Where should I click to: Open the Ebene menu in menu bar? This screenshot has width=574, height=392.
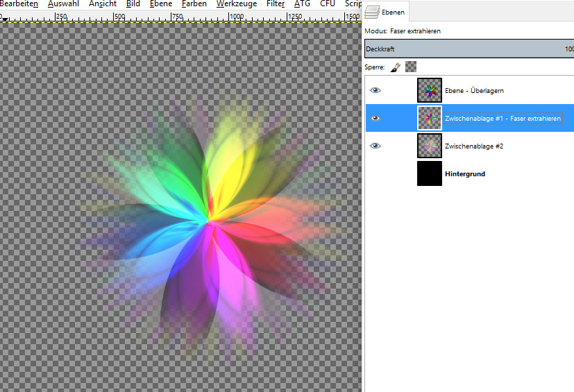(161, 4)
